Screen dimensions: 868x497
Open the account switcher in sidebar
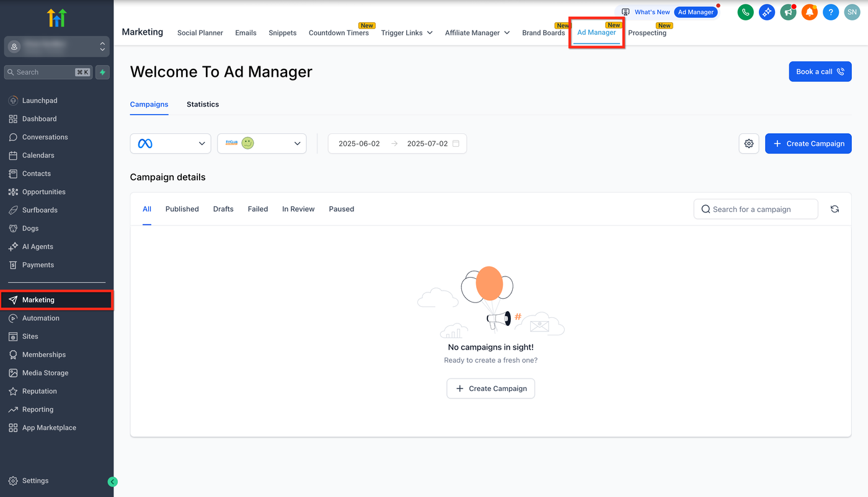[x=57, y=47]
